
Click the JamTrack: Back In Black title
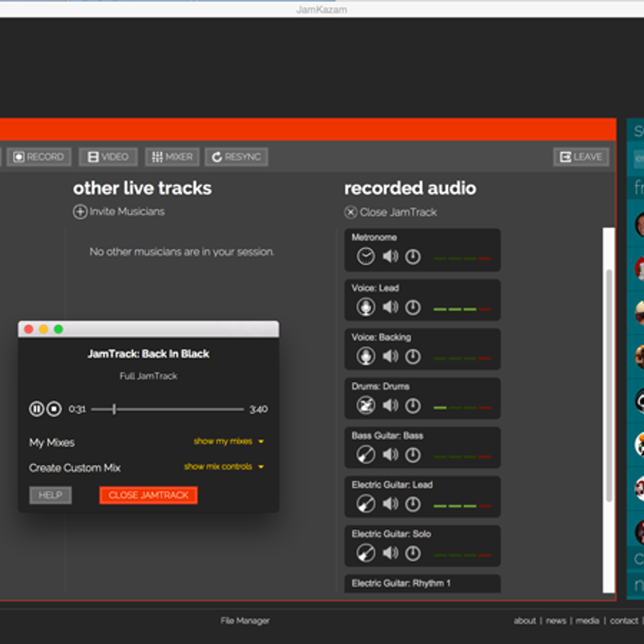tap(149, 354)
